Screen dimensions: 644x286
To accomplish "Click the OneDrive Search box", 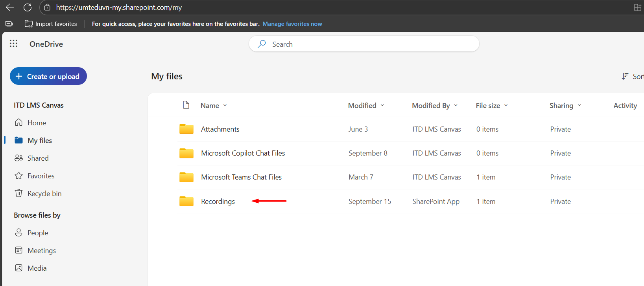I will pos(364,44).
